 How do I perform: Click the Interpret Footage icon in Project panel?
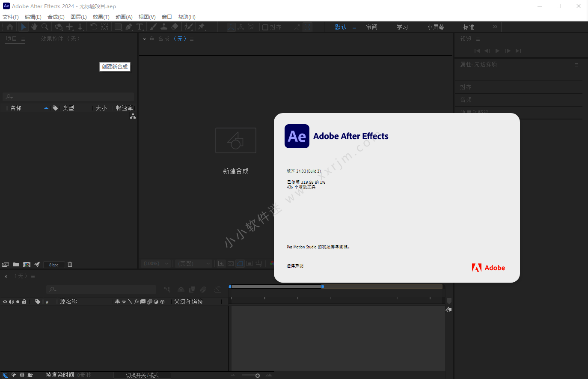pos(5,265)
